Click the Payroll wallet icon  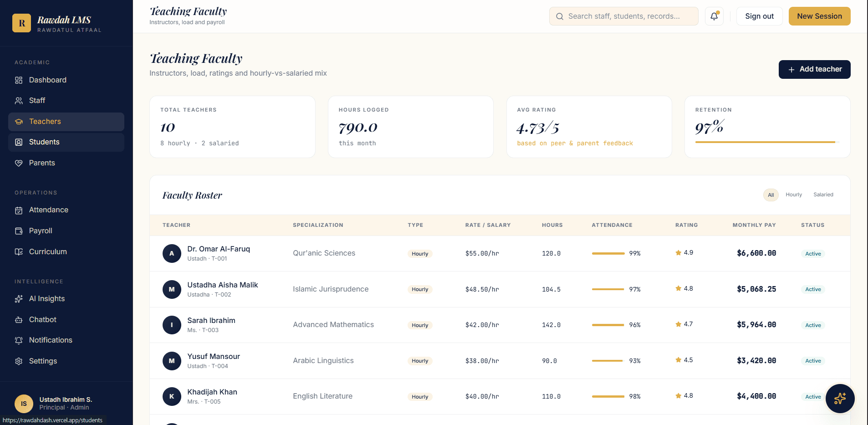[19, 231]
